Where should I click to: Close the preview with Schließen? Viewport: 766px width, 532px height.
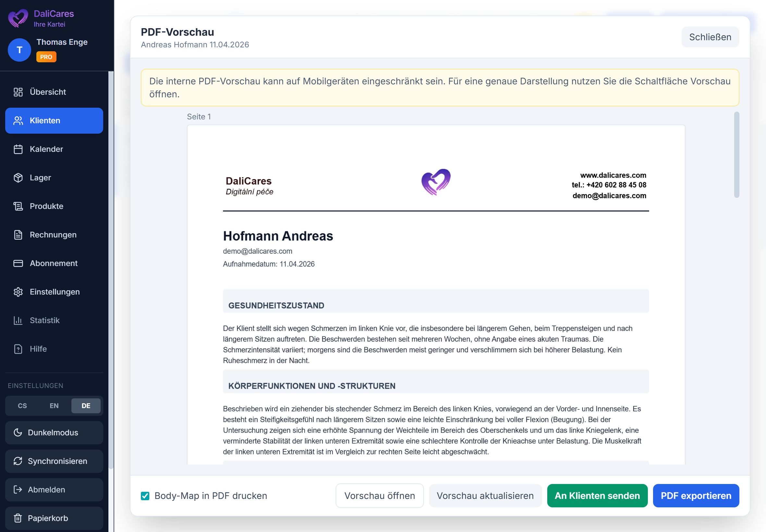pyautogui.click(x=710, y=37)
